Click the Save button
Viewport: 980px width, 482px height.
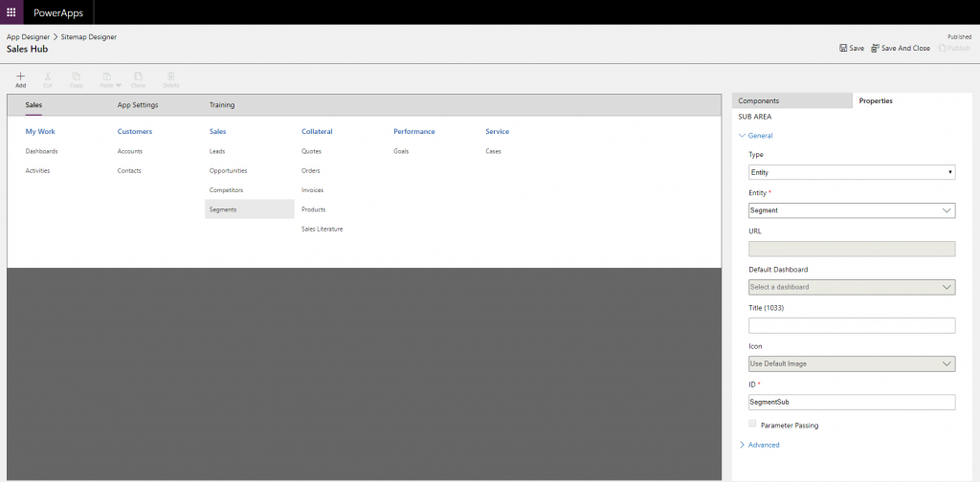(x=851, y=48)
